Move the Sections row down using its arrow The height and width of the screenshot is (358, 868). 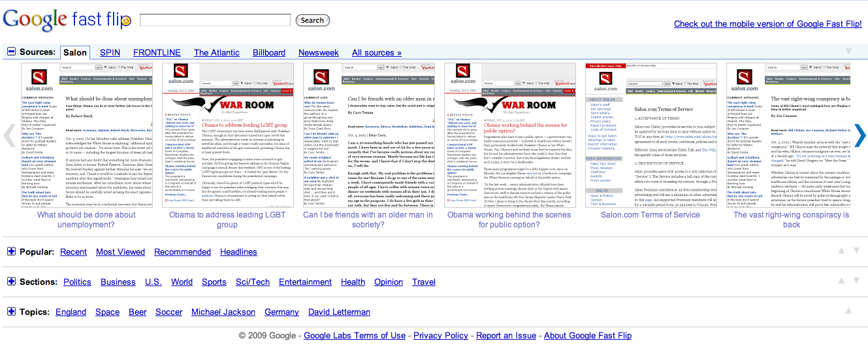coord(856,280)
